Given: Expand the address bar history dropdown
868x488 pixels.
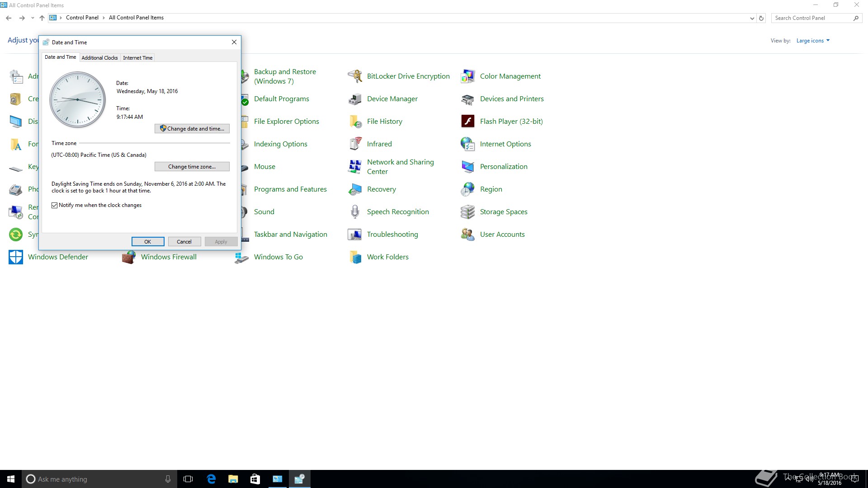Looking at the screenshot, I should (752, 18).
